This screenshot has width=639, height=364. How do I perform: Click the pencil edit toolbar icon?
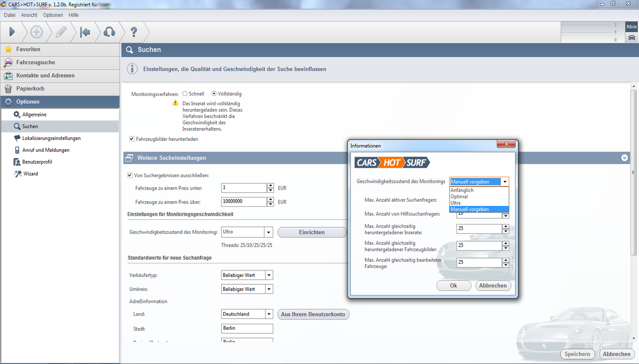[61, 32]
